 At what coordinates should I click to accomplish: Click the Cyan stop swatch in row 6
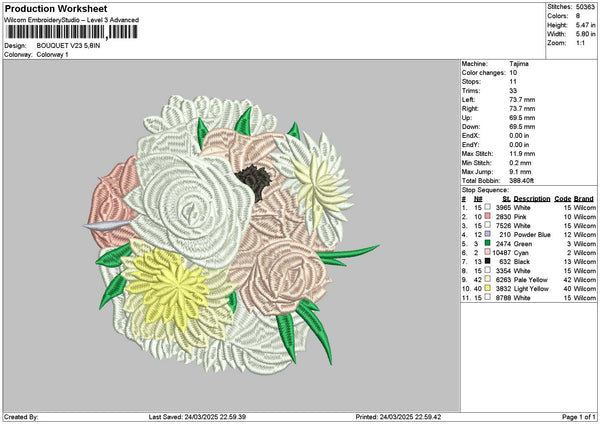[x=488, y=252]
